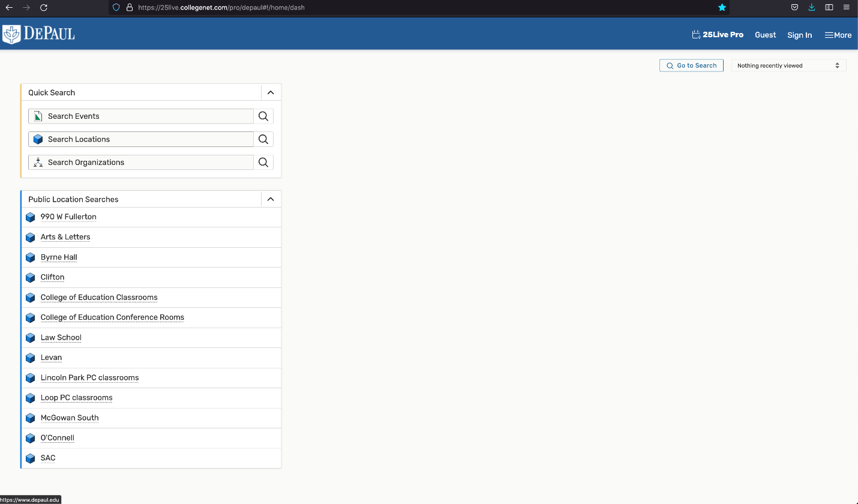The image size is (858, 504).
Task: Click the Search Organizations magnifier icon
Action: pyautogui.click(x=263, y=163)
